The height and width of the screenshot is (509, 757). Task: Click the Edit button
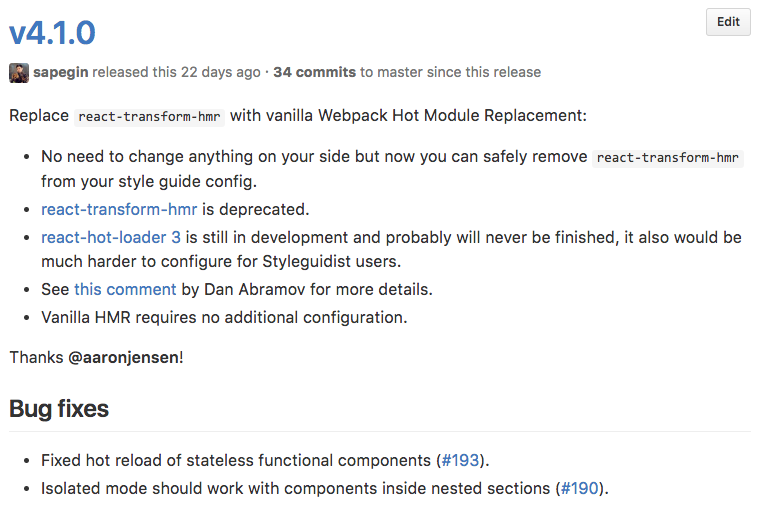[x=728, y=22]
